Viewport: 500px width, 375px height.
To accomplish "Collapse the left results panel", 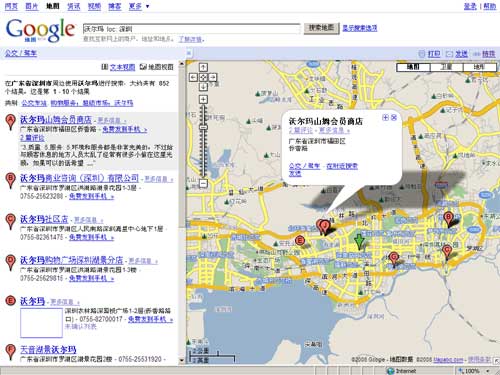I will (189, 53).
